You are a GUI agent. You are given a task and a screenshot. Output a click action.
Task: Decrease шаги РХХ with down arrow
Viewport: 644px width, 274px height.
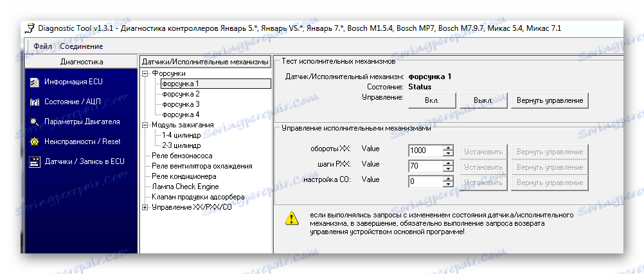tap(448, 169)
